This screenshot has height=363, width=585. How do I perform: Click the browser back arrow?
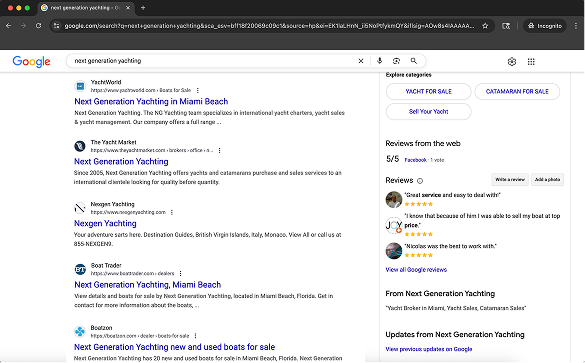point(9,26)
